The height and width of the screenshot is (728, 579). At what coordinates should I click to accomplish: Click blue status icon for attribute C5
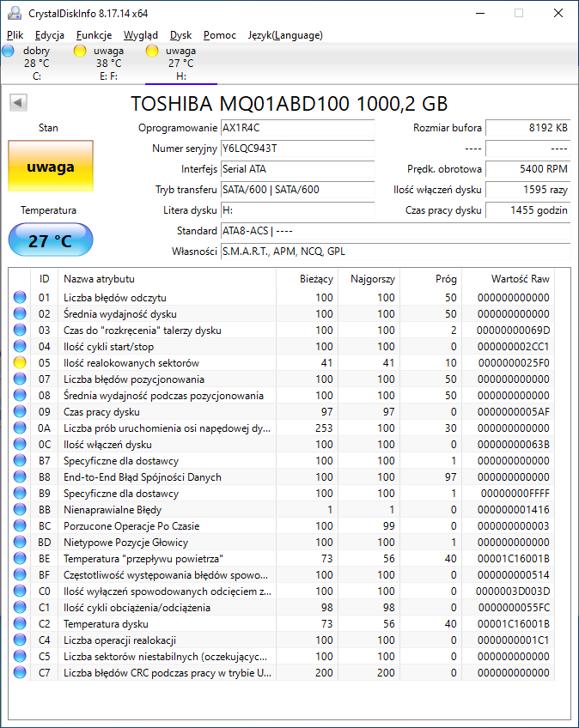(x=20, y=656)
